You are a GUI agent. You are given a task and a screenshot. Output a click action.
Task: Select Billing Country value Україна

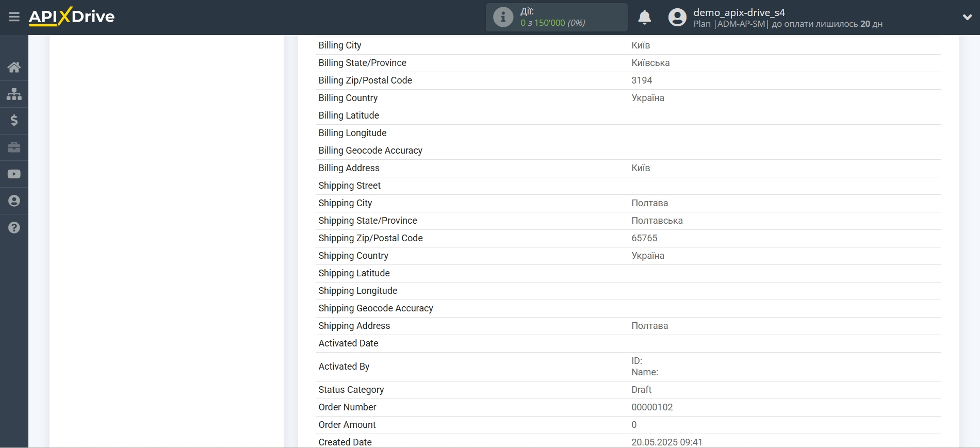[x=648, y=98]
